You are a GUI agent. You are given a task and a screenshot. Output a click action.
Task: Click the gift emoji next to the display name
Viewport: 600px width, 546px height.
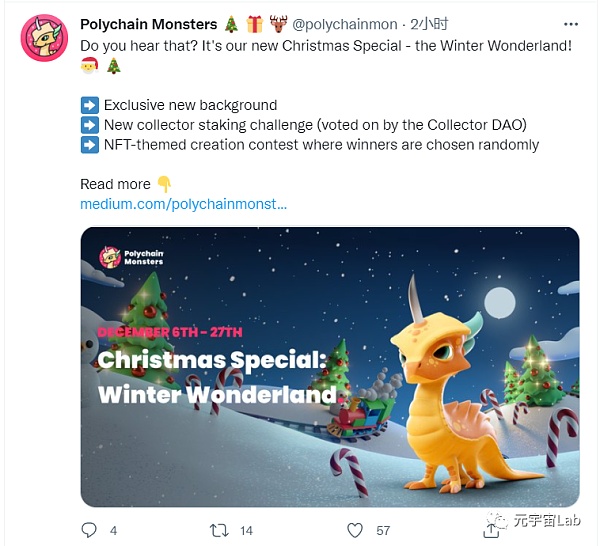254,23
